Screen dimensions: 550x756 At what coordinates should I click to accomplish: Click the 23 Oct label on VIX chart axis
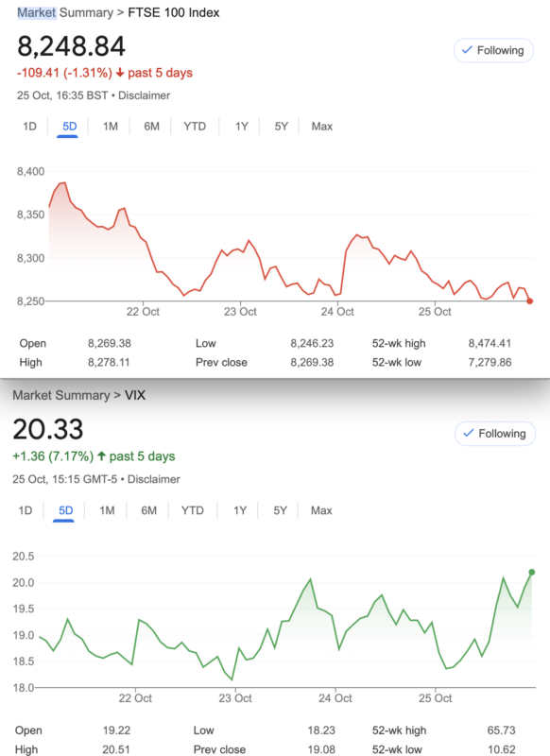click(x=234, y=698)
